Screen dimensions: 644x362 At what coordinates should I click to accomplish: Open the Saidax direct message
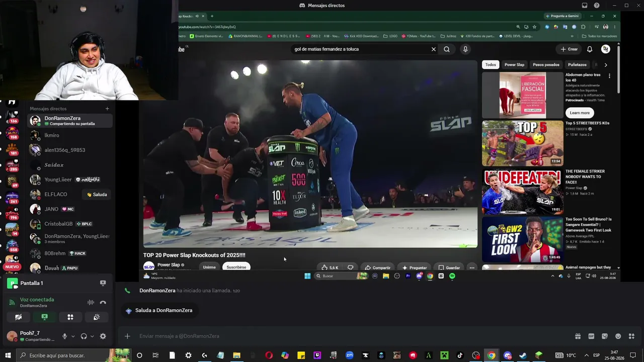click(70, 165)
